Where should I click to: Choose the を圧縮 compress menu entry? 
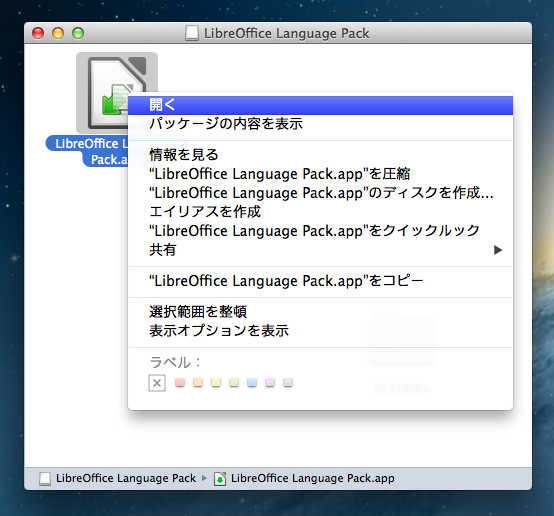click(x=320, y=174)
